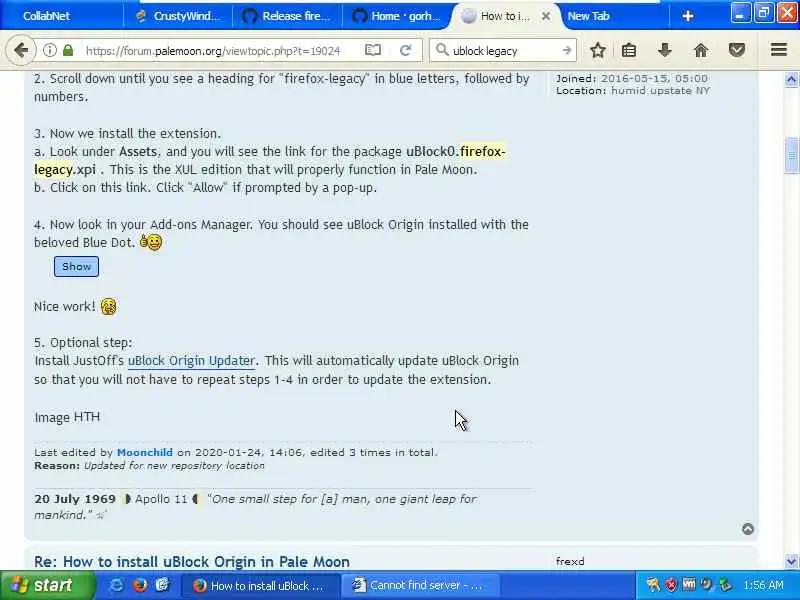This screenshot has width=800, height=600.
Task: Click the third quick launch icon
Action: point(162,585)
